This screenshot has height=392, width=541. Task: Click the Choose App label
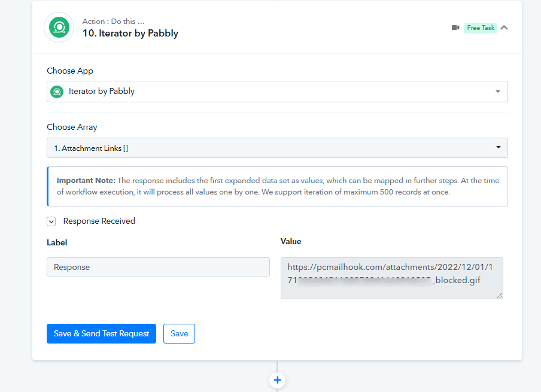tap(69, 71)
